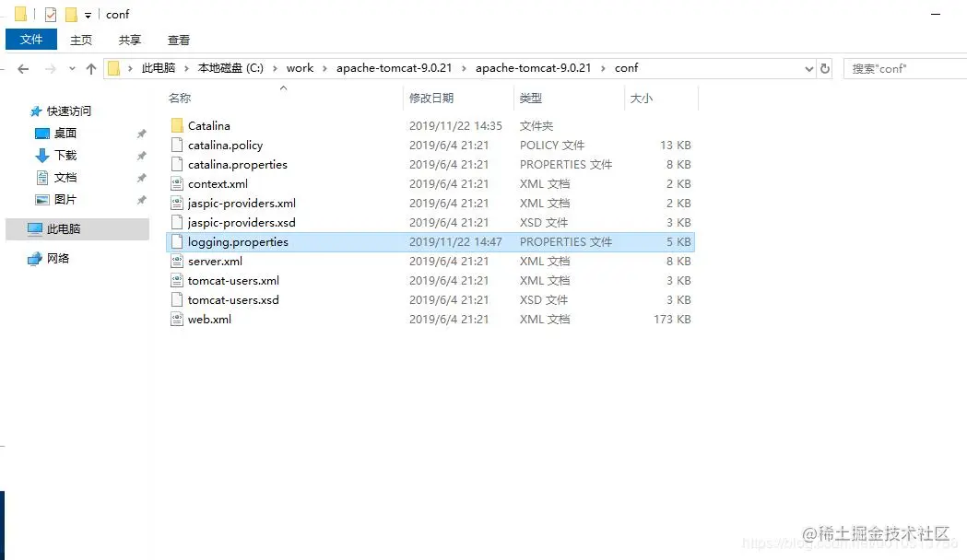
Task: Switch to the 查看 ribbon tab
Action: (x=179, y=40)
